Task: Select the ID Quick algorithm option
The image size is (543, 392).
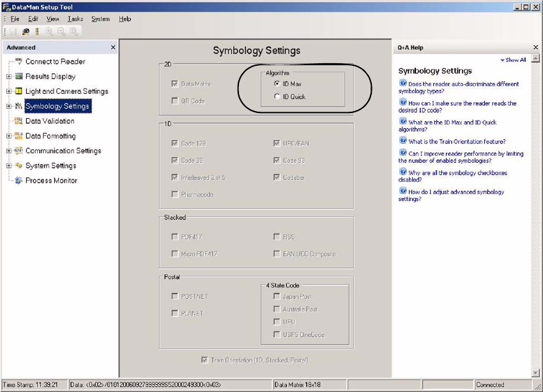Action: [x=277, y=96]
